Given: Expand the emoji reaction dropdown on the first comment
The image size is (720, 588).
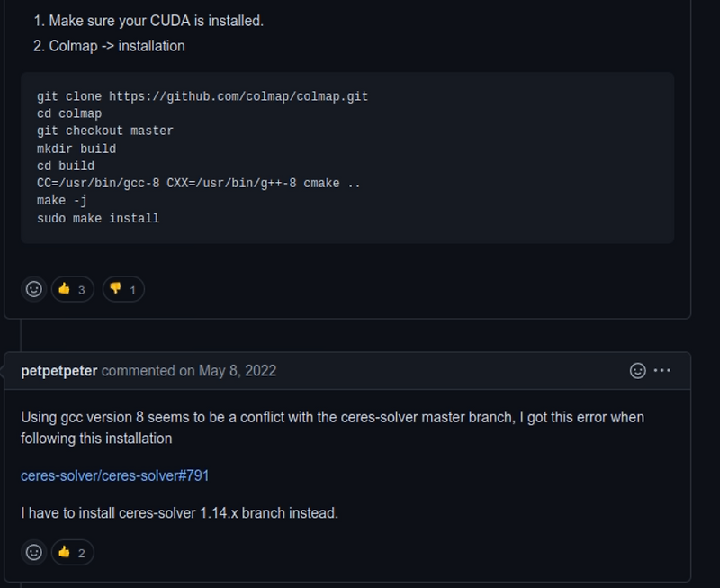Looking at the screenshot, I should (33, 290).
